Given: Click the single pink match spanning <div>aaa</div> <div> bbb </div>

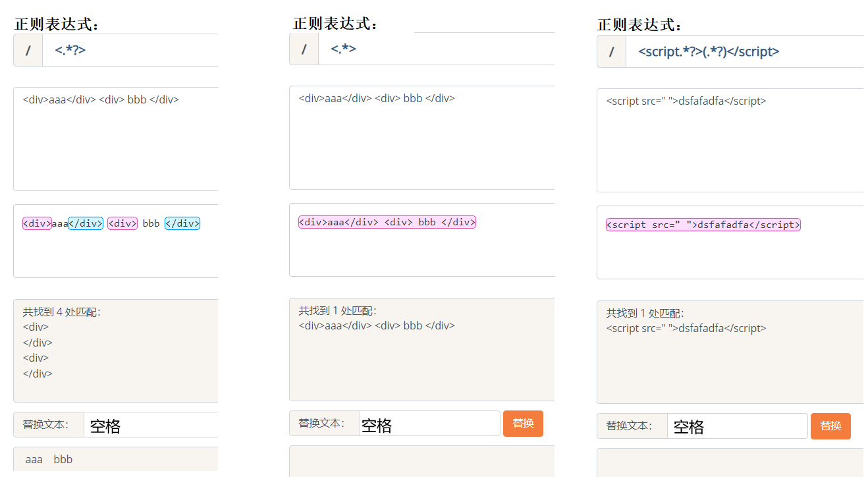Looking at the screenshot, I should (x=387, y=222).
